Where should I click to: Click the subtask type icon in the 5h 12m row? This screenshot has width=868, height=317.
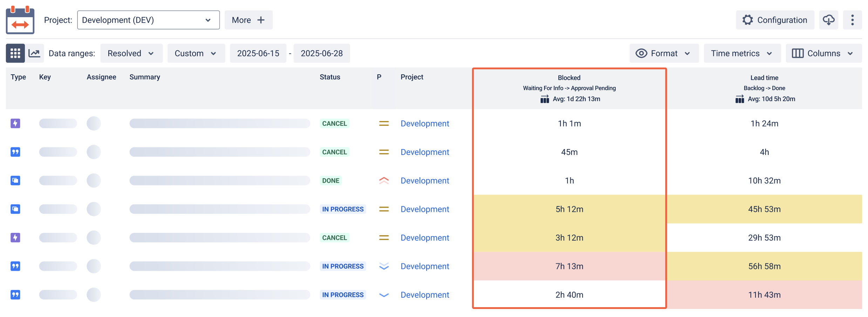coord(15,209)
